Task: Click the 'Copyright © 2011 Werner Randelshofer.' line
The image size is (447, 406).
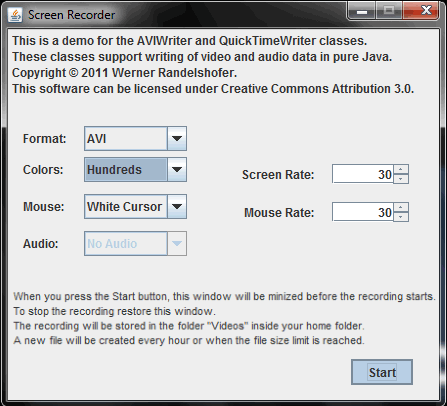Action: (x=125, y=73)
